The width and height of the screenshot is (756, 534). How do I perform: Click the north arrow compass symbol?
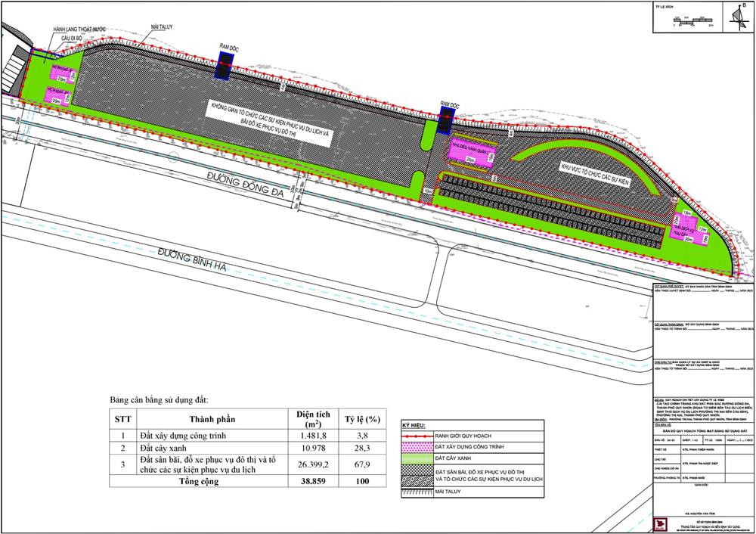coord(738,17)
